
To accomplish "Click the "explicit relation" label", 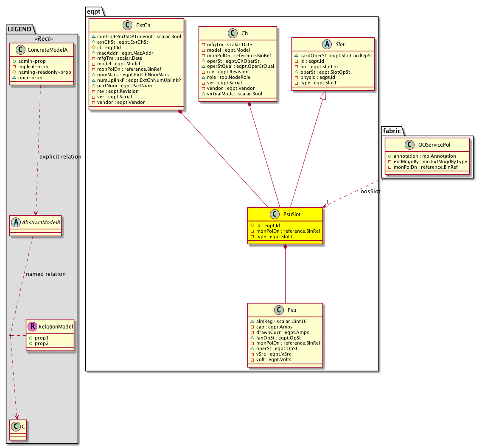I will pos(60,157).
